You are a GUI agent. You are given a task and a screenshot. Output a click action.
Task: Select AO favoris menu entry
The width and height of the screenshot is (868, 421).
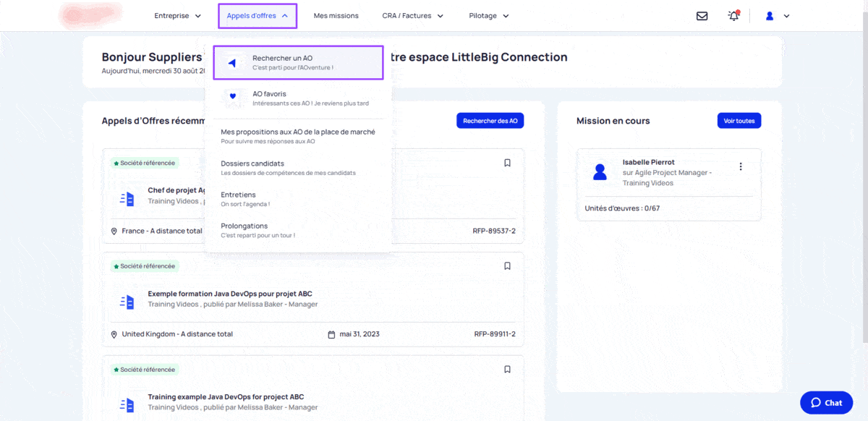pos(298,98)
